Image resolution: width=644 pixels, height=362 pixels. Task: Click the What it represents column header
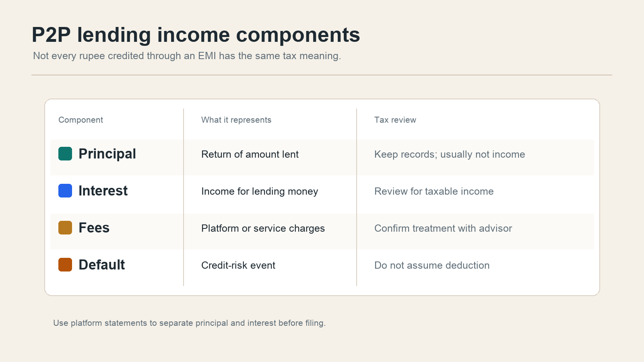click(236, 120)
